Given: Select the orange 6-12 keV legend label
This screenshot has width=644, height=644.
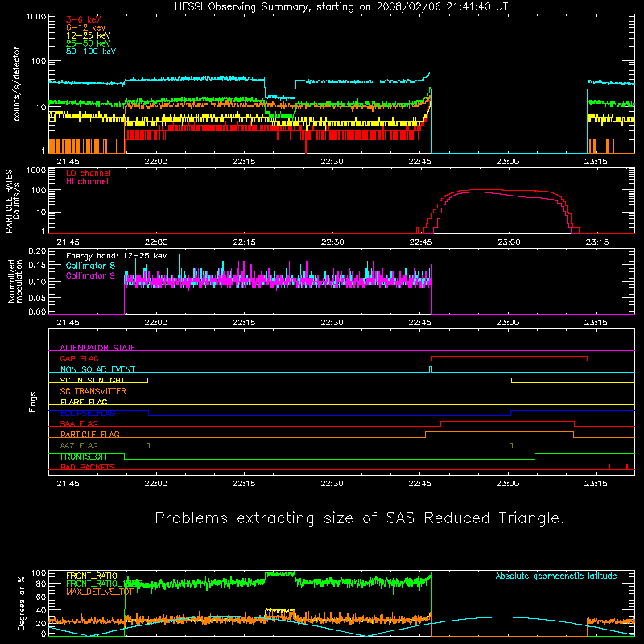Looking at the screenshot, I should 86,27.
